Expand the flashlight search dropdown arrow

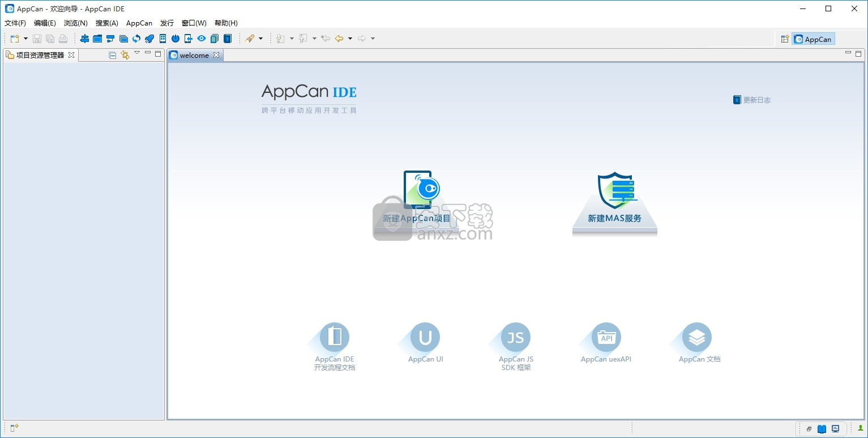(x=261, y=39)
